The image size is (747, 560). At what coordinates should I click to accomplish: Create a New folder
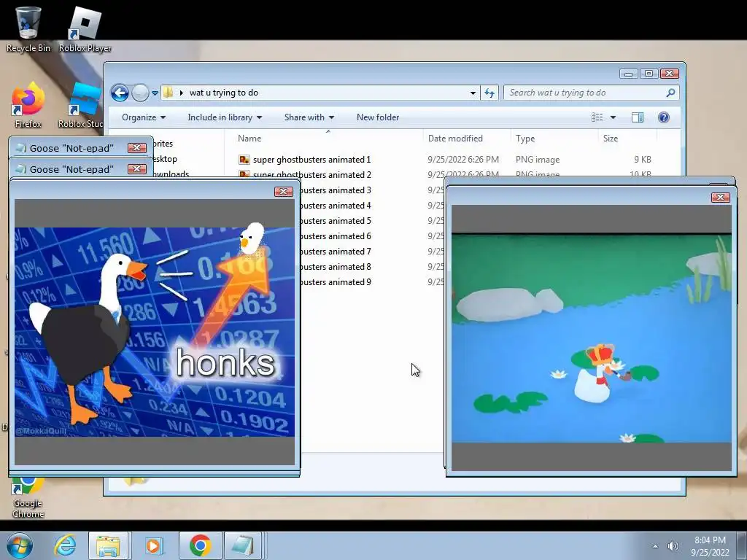pyautogui.click(x=378, y=117)
